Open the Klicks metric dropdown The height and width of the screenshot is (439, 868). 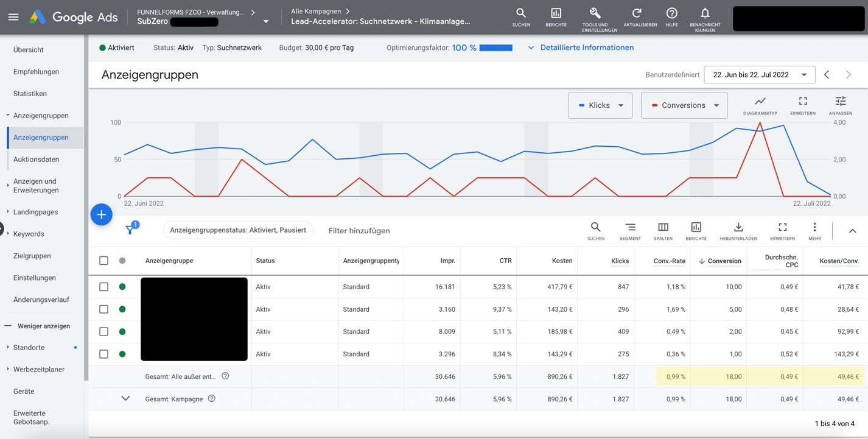(x=600, y=105)
